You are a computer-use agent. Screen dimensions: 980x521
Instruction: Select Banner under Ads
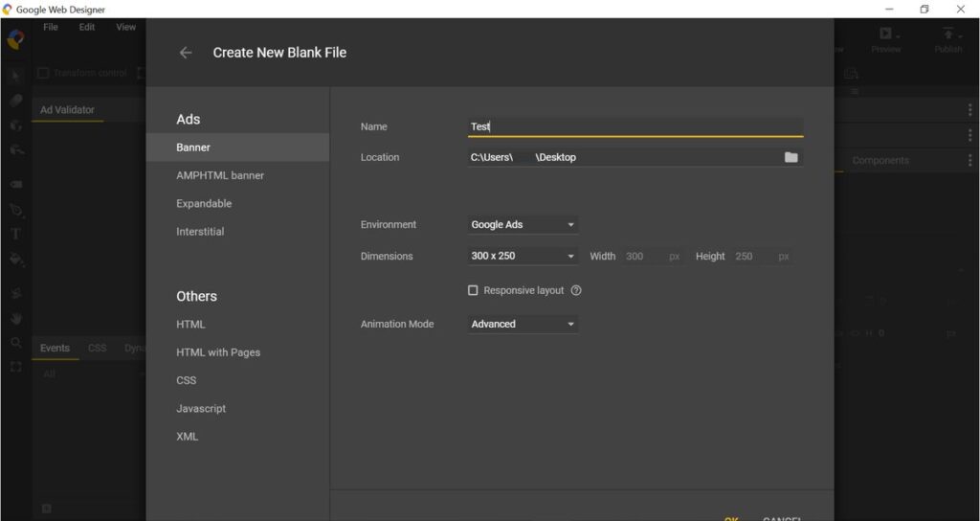tap(237, 147)
